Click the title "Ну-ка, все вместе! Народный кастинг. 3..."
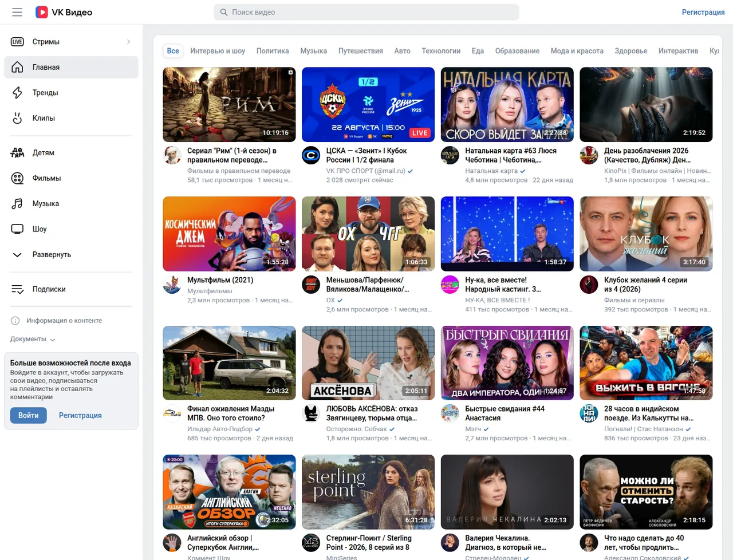Screen dimensions: 733x560 click(503, 285)
